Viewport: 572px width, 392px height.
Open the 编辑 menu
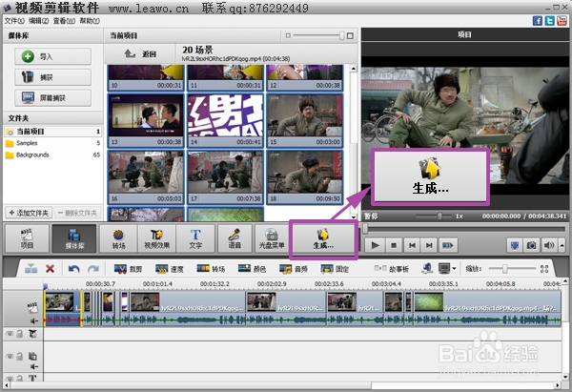point(39,21)
